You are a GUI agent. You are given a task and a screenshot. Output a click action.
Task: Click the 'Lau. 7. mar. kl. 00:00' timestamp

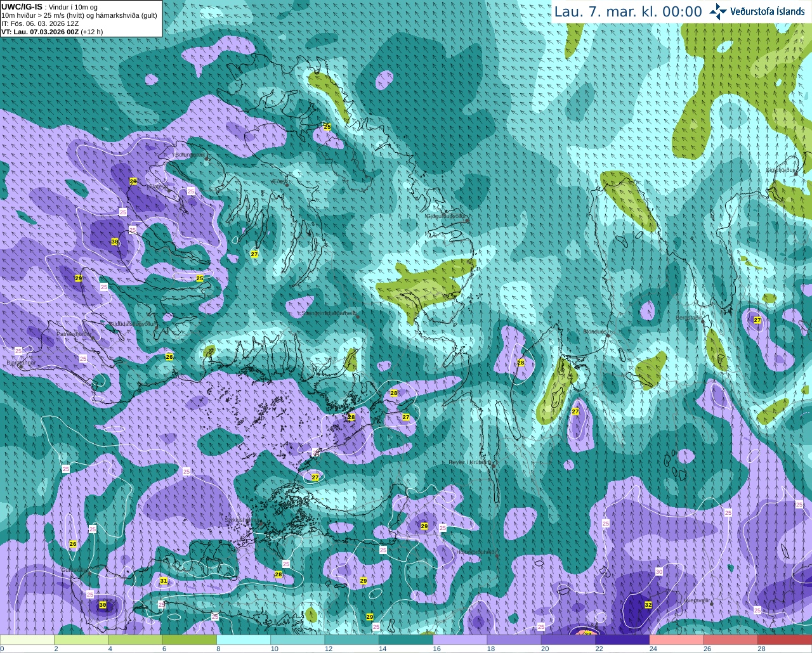coord(628,12)
